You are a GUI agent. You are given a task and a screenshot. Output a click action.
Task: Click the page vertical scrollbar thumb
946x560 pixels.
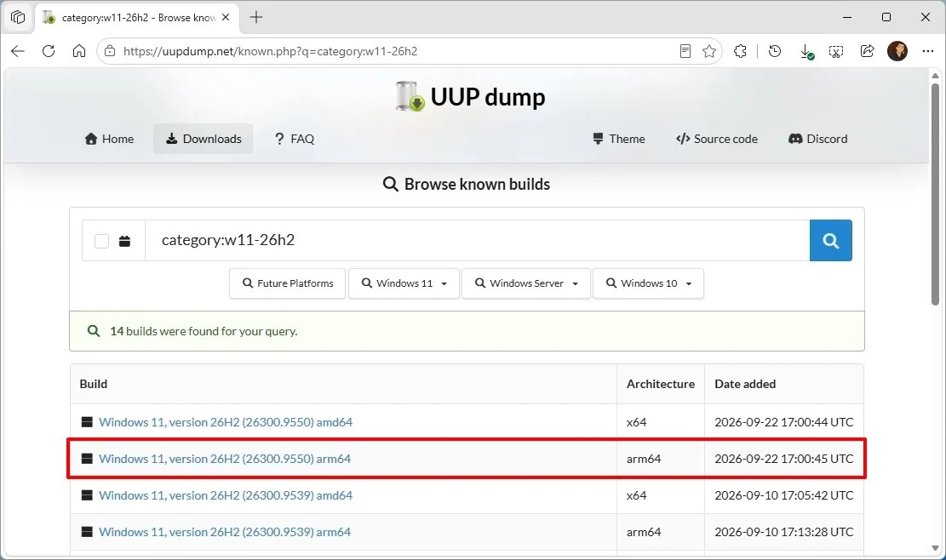935,194
